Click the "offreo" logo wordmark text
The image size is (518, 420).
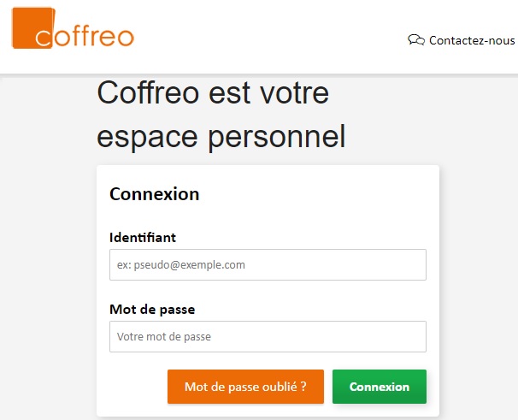[x=95, y=37]
